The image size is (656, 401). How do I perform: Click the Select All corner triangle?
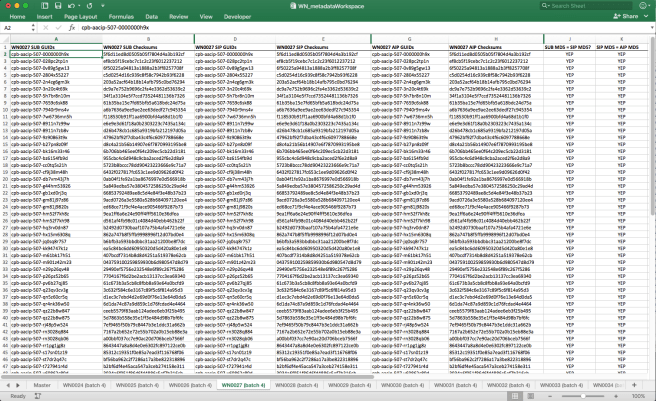(5, 39)
